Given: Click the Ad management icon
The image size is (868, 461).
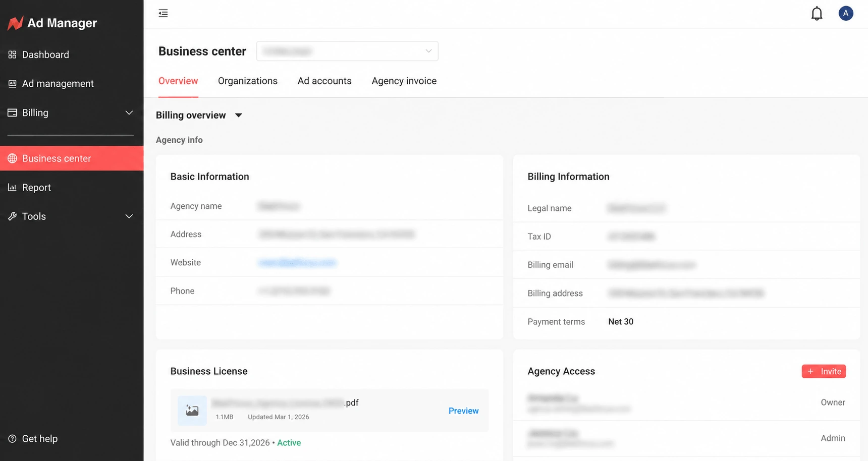Looking at the screenshot, I should coord(13,84).
